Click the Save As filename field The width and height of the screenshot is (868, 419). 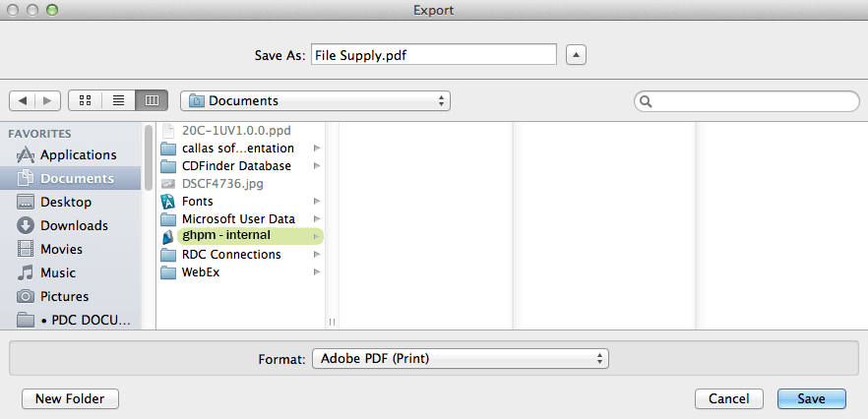coord(433,55)
